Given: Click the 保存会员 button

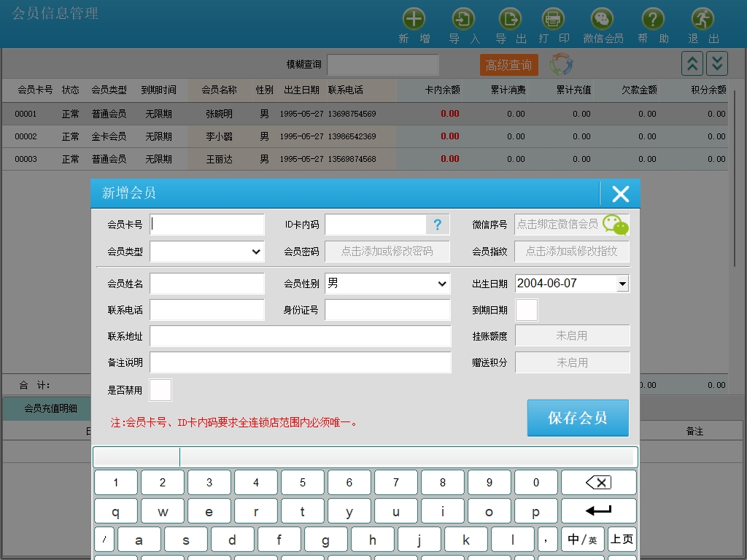Looking at the screenshot, I should (x=578, y=418).
